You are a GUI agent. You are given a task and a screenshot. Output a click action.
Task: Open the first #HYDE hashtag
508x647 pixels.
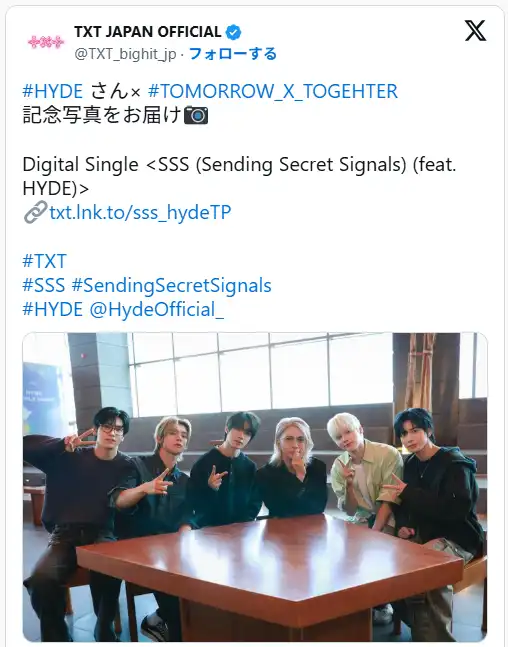click(53, 91)
